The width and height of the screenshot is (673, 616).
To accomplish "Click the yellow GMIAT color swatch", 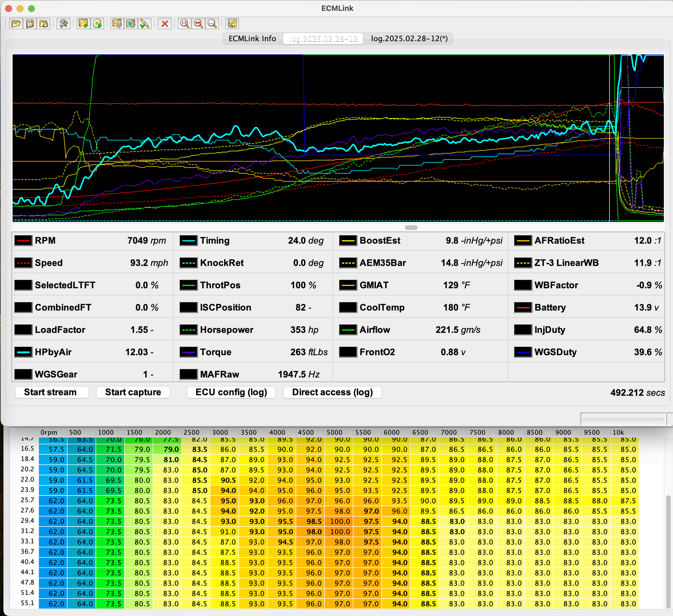I will click(x=348, y=285).
